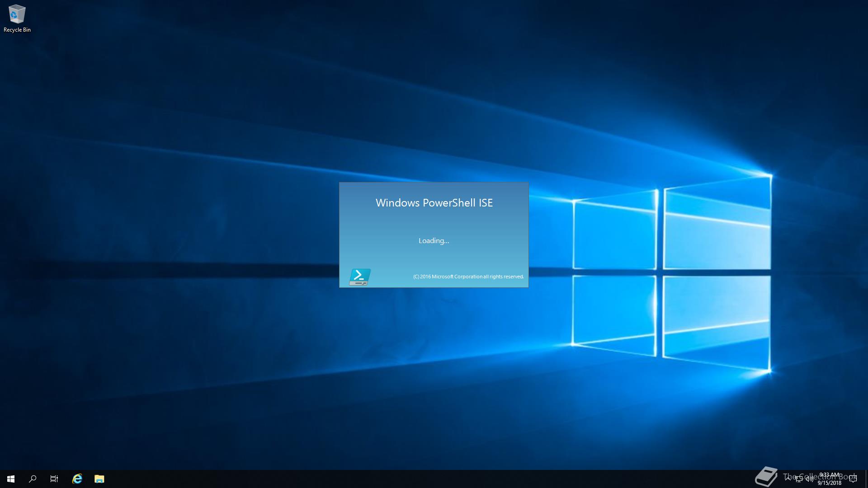Click the Windows PowerShell ISE title text

click(x=434, y=203)
